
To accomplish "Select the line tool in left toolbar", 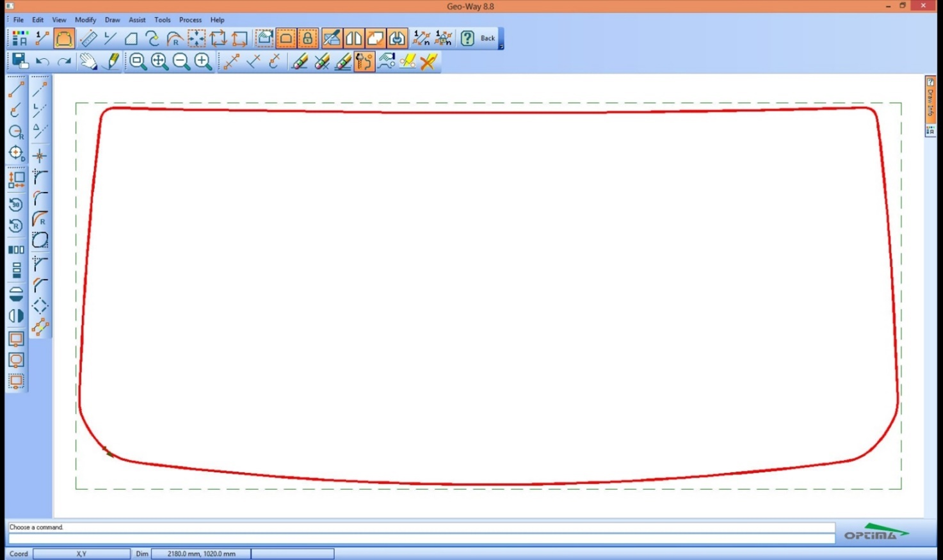I will (x=16, y=89).
